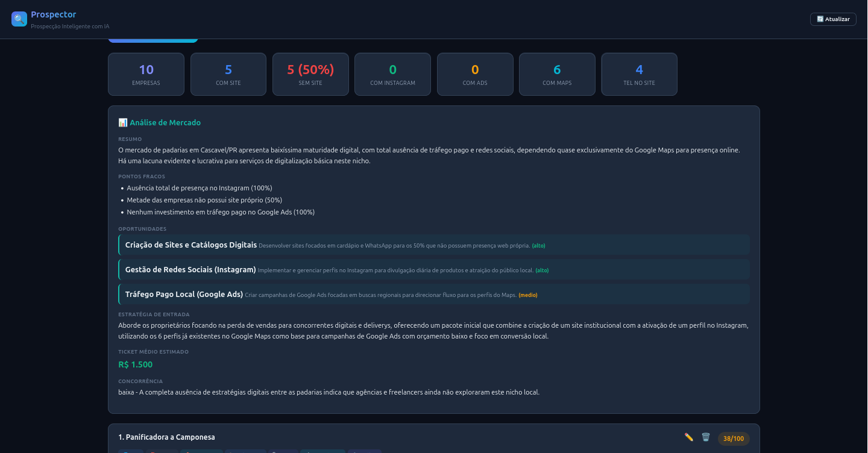
Task: Click the Atualizar refresh button
Action: coord(833,19)
